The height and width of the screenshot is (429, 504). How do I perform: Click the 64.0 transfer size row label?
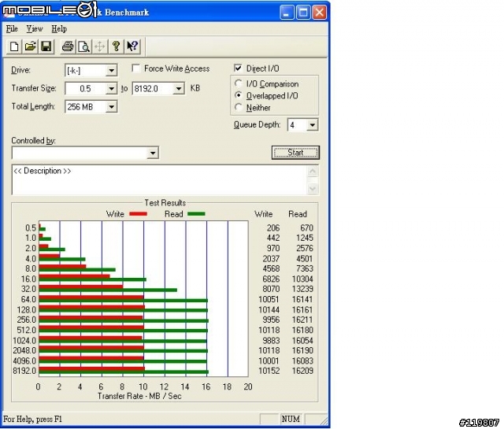(28, 299)
